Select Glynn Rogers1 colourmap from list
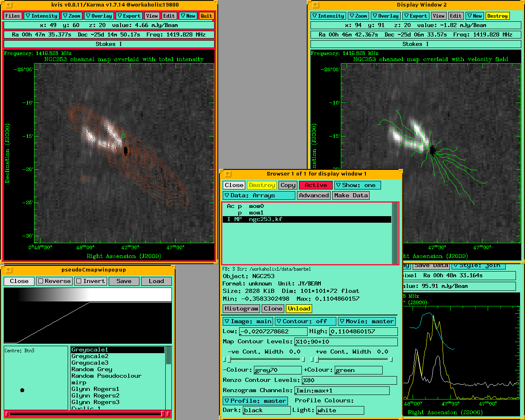This screenshot has height=420, width=525. [95, 389]
